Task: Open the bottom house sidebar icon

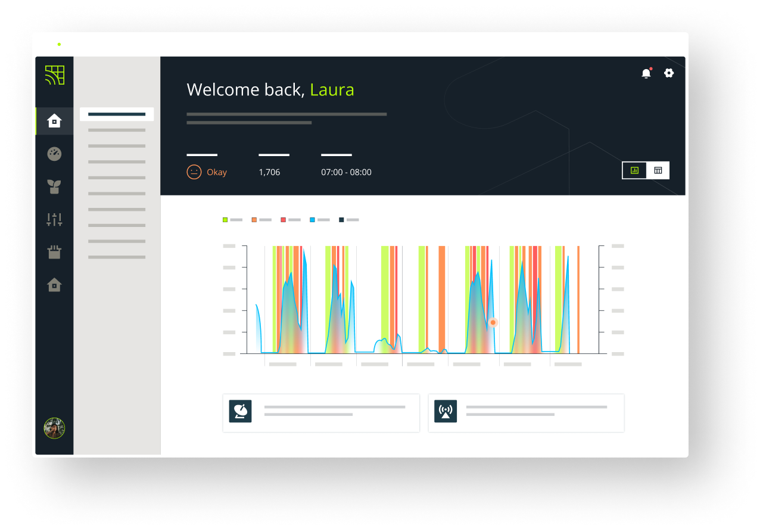Action: [54, 285]
